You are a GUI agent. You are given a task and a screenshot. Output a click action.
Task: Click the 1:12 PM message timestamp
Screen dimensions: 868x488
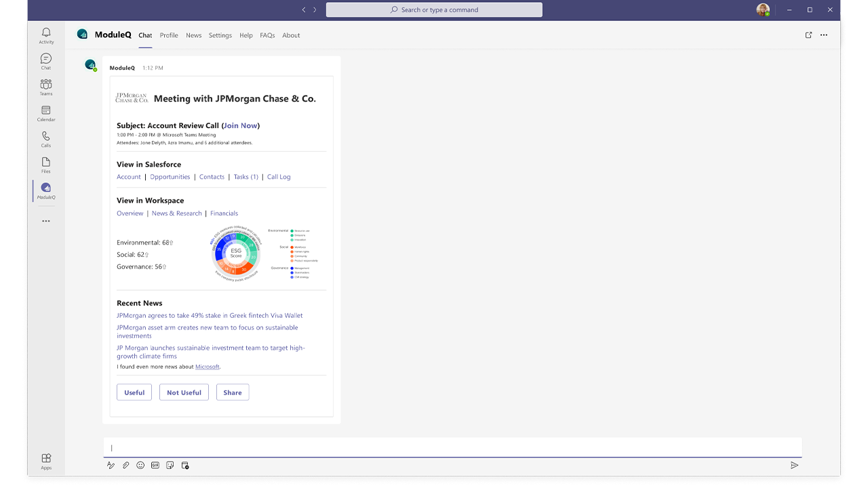(153, 68)
